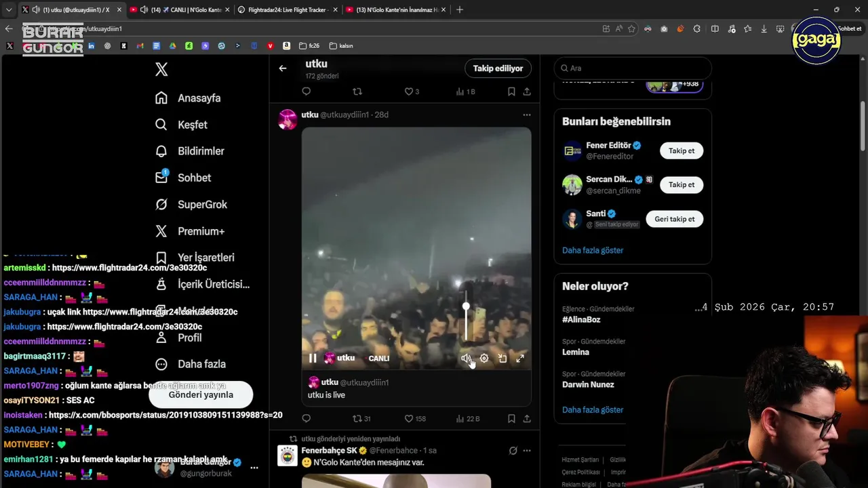
Task: Follow Sercan Dikme
Action: point(682,184)
